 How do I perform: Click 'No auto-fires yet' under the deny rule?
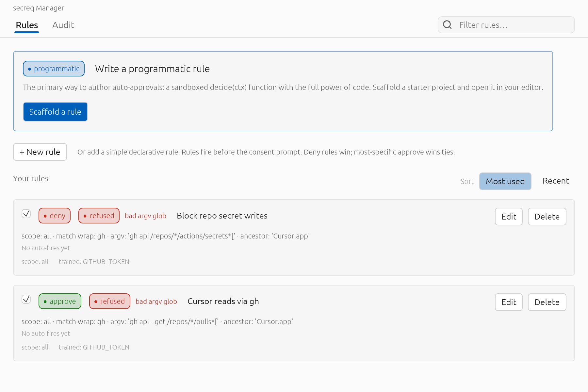pos(46,248)
